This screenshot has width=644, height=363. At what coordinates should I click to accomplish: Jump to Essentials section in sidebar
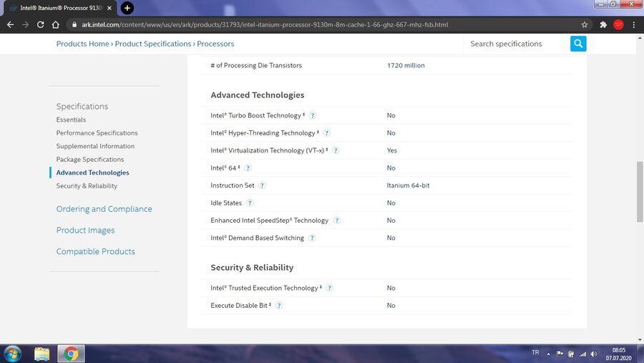(x=71, y=120)
